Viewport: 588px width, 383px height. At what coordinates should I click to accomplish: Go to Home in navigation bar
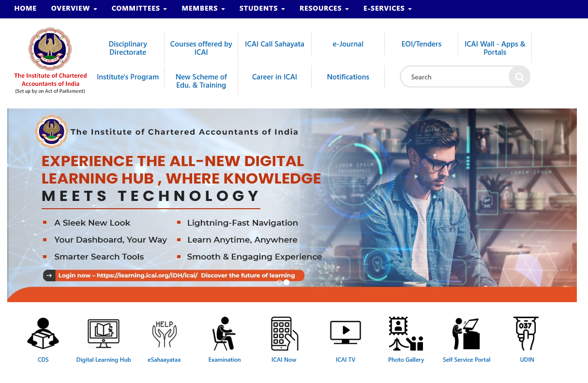coord(25,8)
